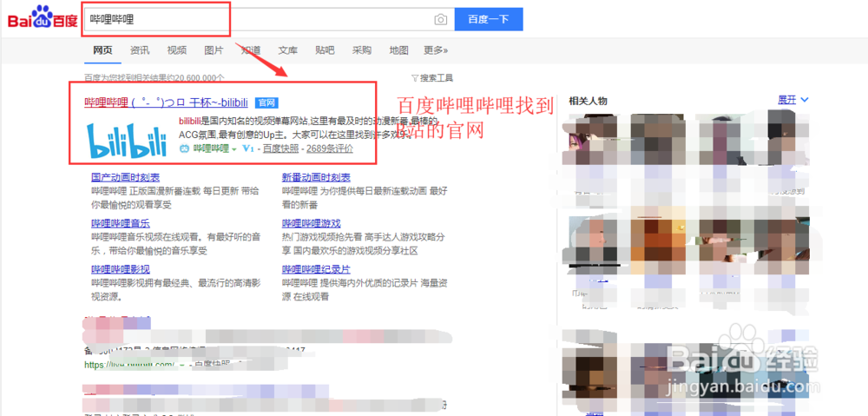Open the 哔哩哔哩纪录片 sublink
The image size is (868, 416).
pos(316,269)
